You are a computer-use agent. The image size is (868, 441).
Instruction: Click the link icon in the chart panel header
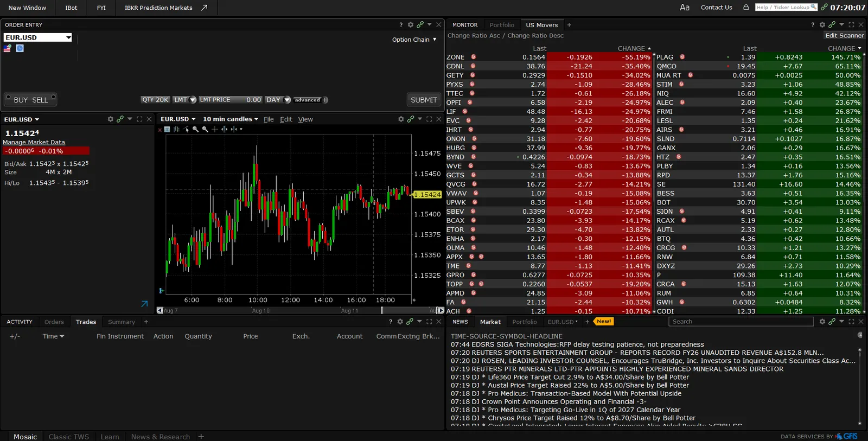410,119
